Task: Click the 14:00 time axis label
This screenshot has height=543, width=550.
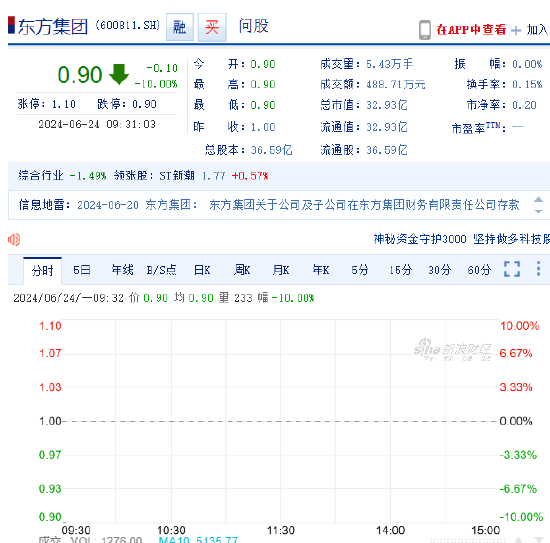Action: (x=390, y=530)
